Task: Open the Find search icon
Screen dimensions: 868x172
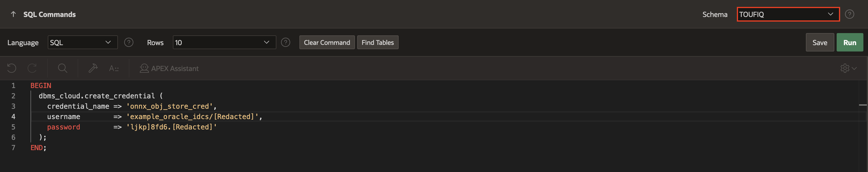Action: pyautogui.click(x=62, y=68)
